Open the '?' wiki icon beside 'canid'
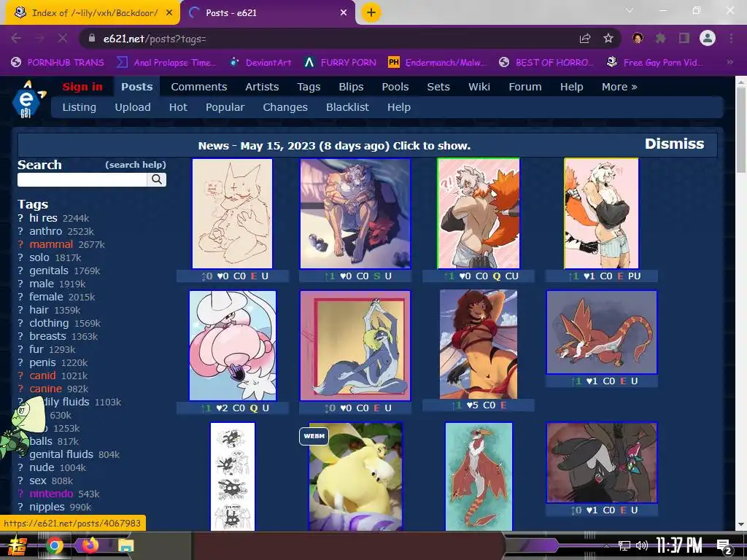 pyautogui.click(x=20, y=376)
